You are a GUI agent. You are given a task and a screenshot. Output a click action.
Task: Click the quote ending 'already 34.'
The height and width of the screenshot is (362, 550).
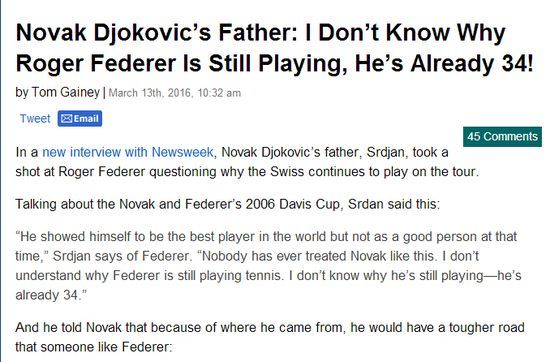coord(51,295)
